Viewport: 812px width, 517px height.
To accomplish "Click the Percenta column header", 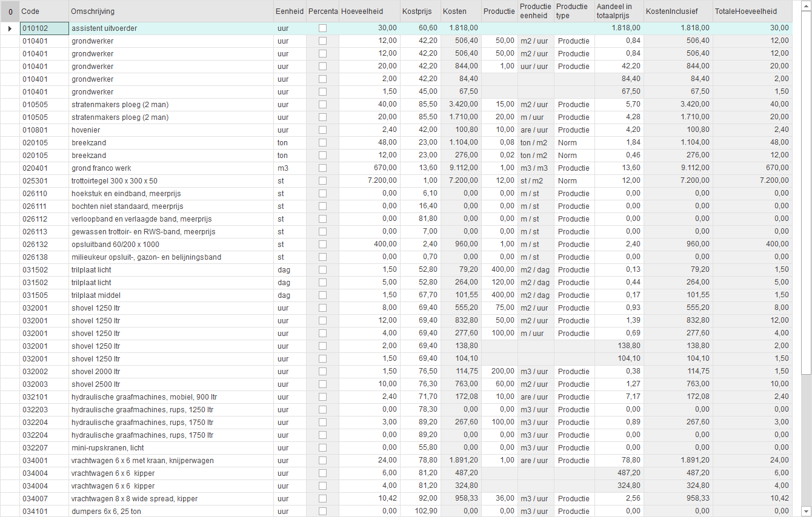I will click(x=322, y=12).
